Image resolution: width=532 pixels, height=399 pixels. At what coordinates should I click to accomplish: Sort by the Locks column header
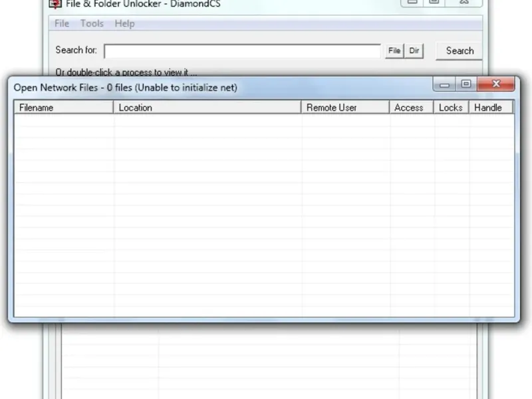pos(452,108)
